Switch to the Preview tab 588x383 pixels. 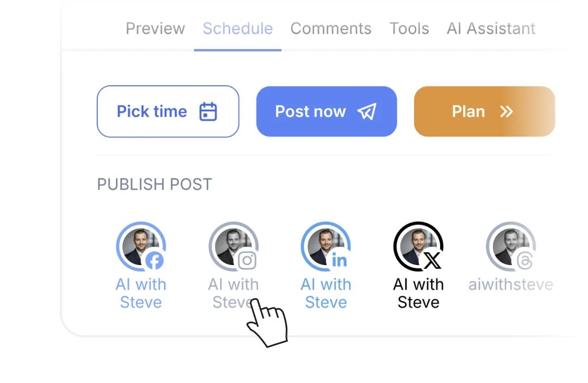155,28
